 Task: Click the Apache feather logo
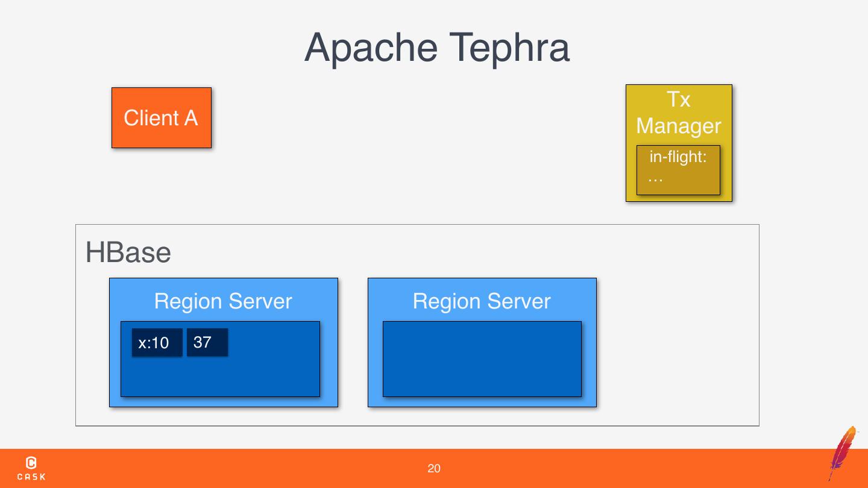[x=843, y=452]
